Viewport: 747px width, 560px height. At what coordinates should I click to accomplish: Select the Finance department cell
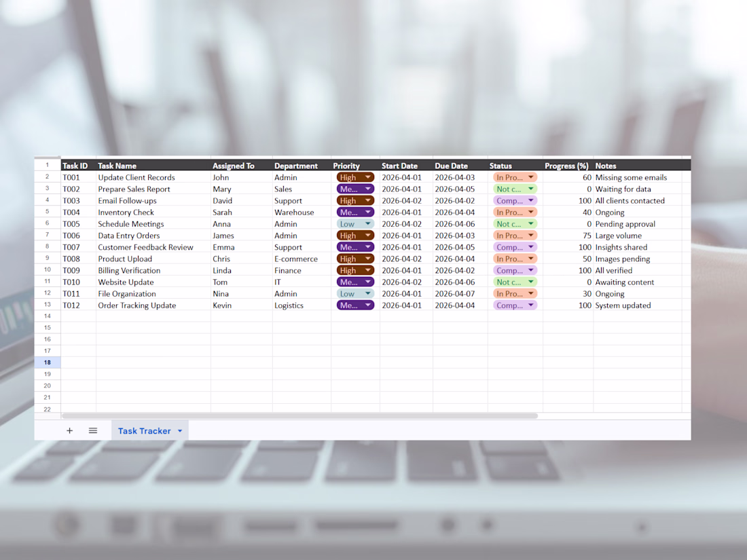tap(302, 270)
